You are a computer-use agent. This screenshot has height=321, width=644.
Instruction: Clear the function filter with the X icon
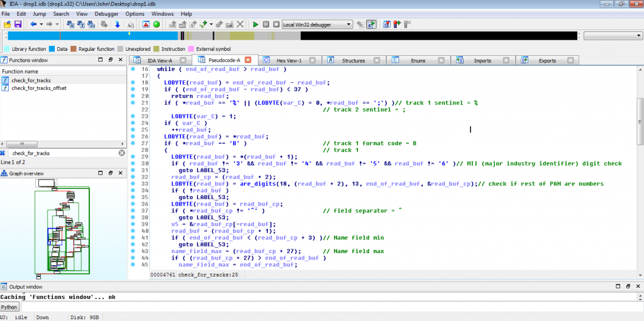click(121, 153)
